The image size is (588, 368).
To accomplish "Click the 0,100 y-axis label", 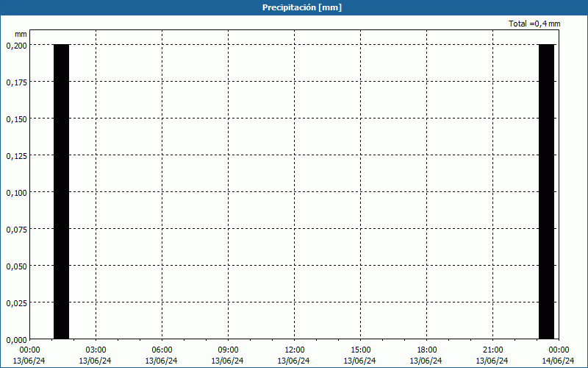I will click(16, 193).
